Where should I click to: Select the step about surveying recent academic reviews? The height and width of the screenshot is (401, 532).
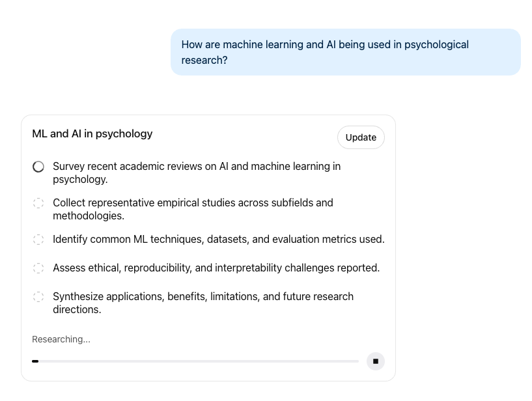(196, 173)
